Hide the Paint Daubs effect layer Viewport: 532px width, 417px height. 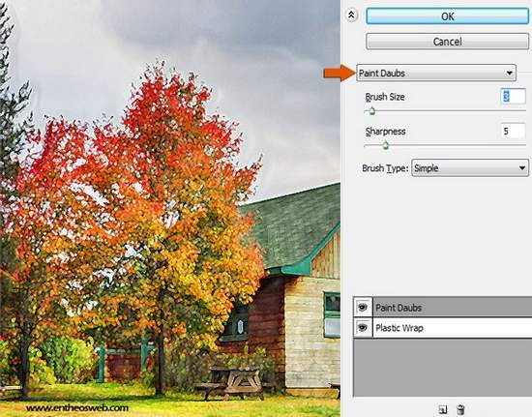point(363,308)
